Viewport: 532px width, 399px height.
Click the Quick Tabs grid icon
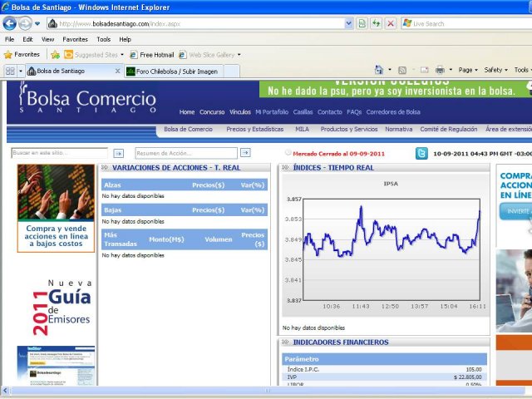click(x=10, y=71)
